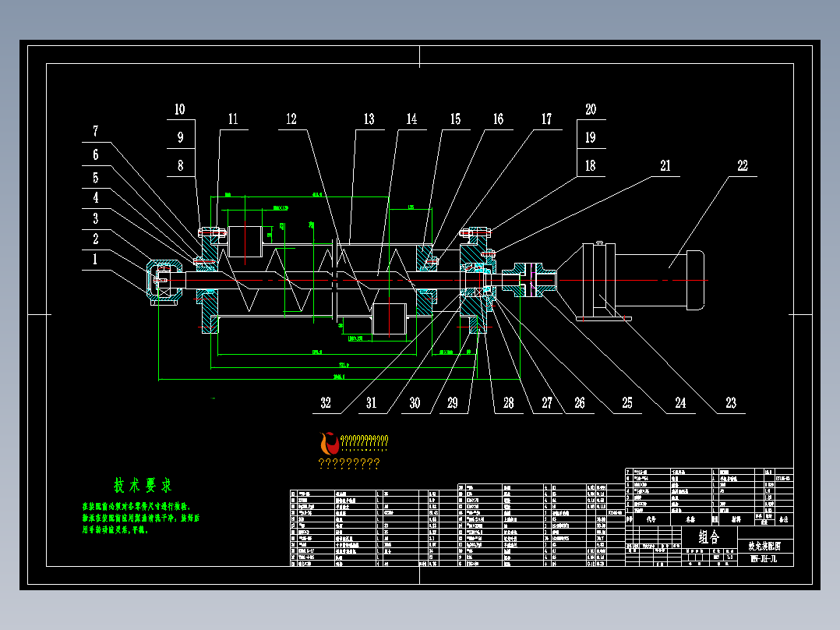Click part callout number 14
Viewport: 840px width, 630px height.
[411, 119]
